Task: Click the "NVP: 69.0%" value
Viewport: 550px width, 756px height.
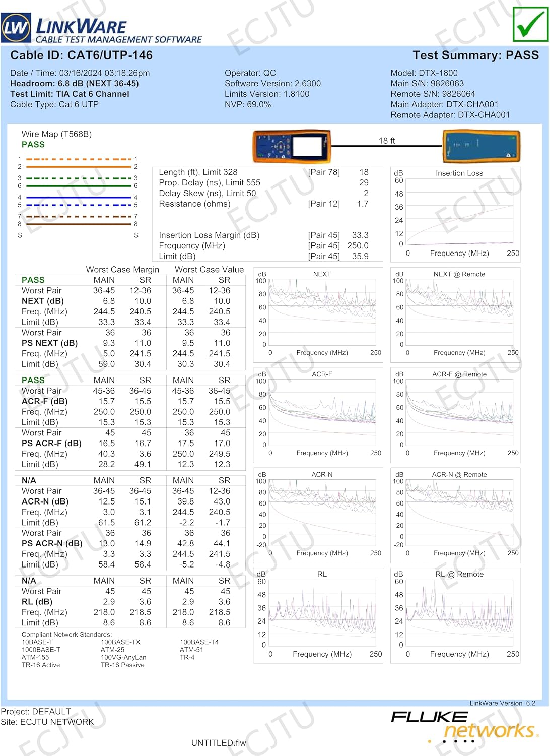Action: pyautogui.click(x=248, y=105)
